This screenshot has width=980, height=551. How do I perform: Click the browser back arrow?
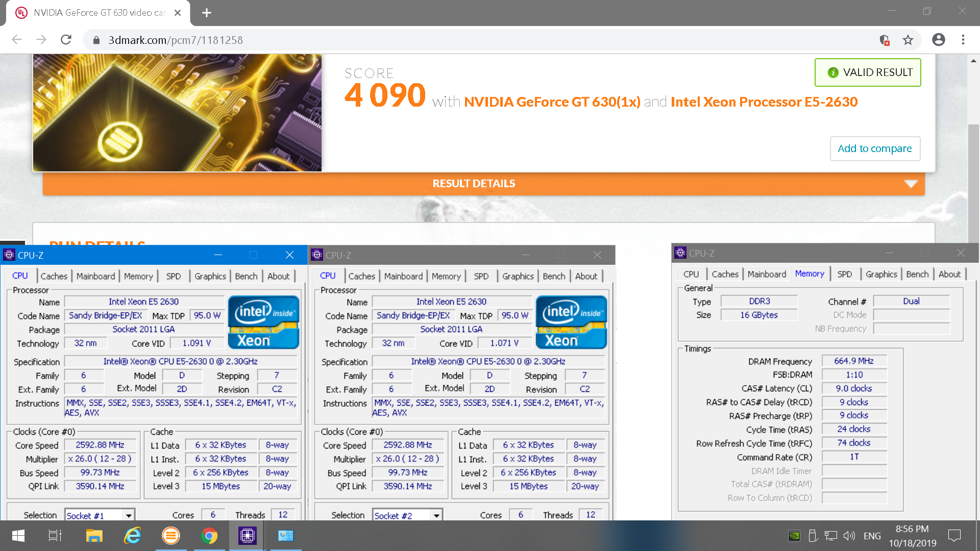(x=17, y=40)
